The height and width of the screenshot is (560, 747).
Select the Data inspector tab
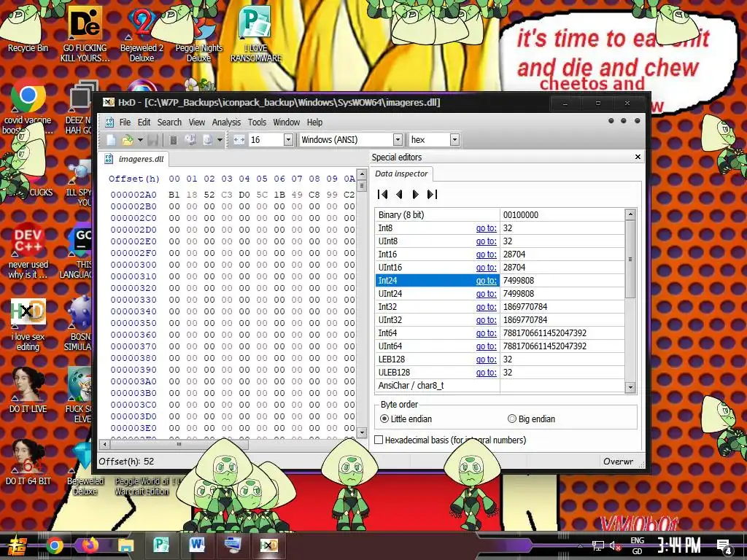(401, 174)
